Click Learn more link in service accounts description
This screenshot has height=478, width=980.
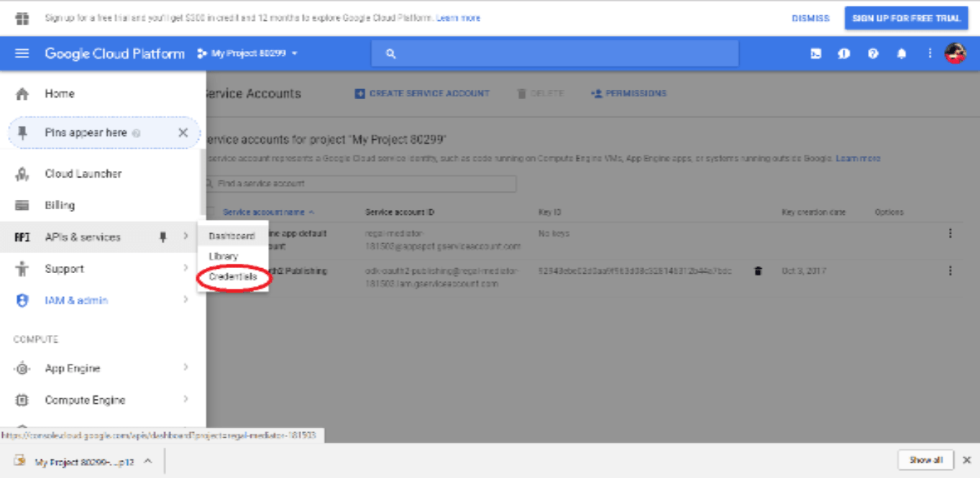858,158
